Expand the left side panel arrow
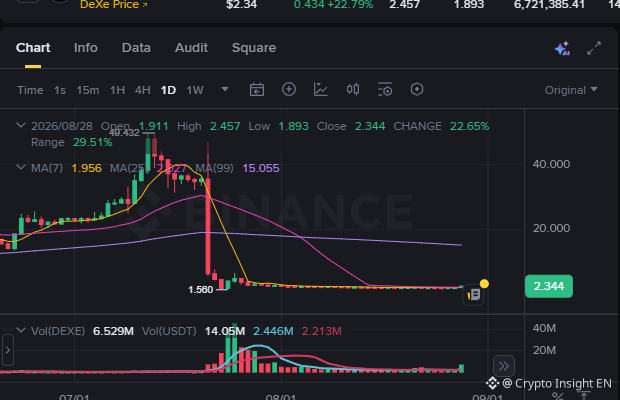Image resolution: width=620 pixels, height=400 pixels. point(8,350)
